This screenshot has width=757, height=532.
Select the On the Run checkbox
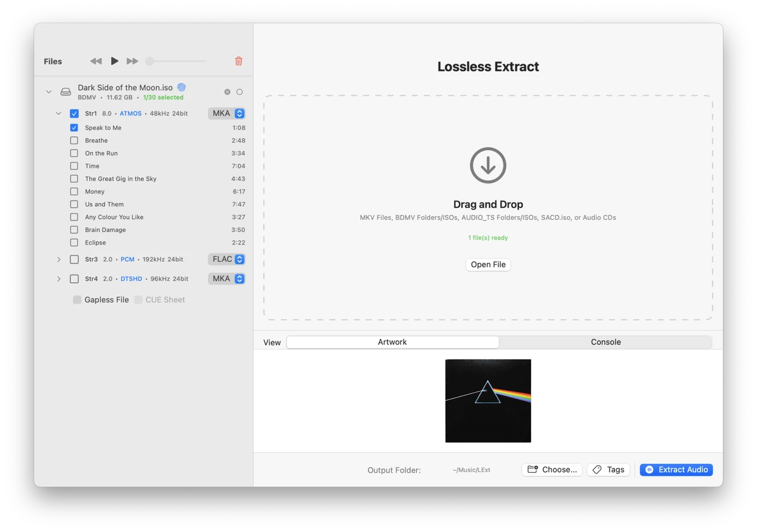[x=74, y=153]
